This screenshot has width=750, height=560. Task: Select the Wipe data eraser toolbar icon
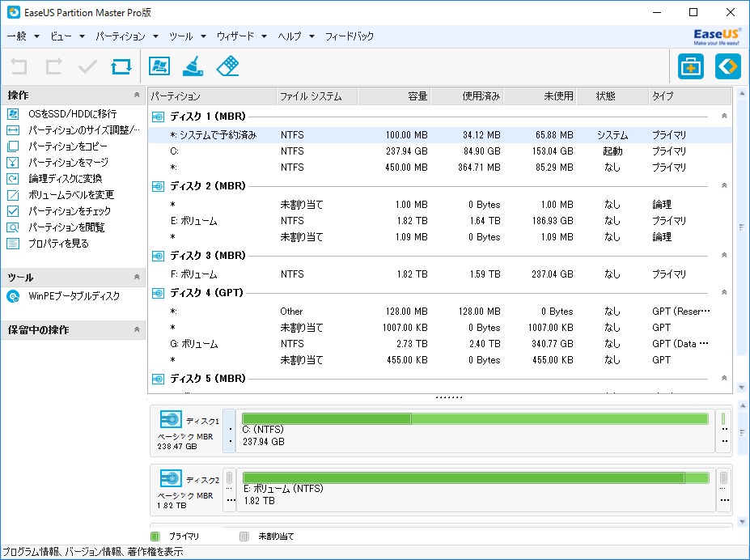pyautogui.click(x=227, y=66)
